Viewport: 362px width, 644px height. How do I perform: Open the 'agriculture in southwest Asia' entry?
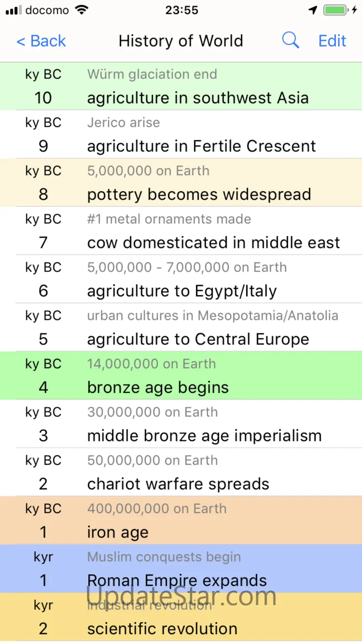click(x=198, y=98)
